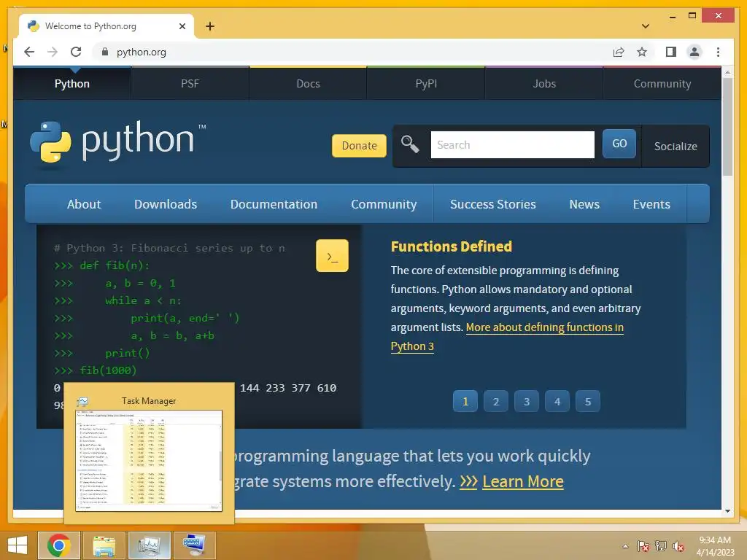Click the browser forward arrow

(x=53, y=52)
